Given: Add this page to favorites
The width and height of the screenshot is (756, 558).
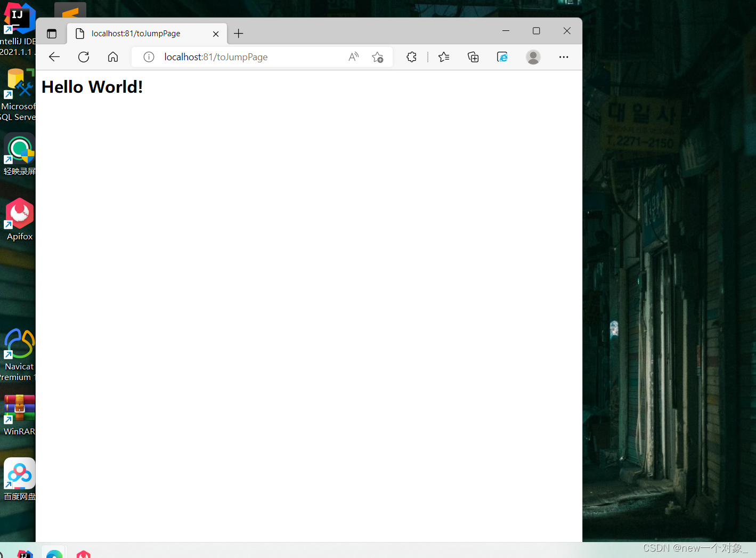Looking at the screenshot, I should pos(378,57).
